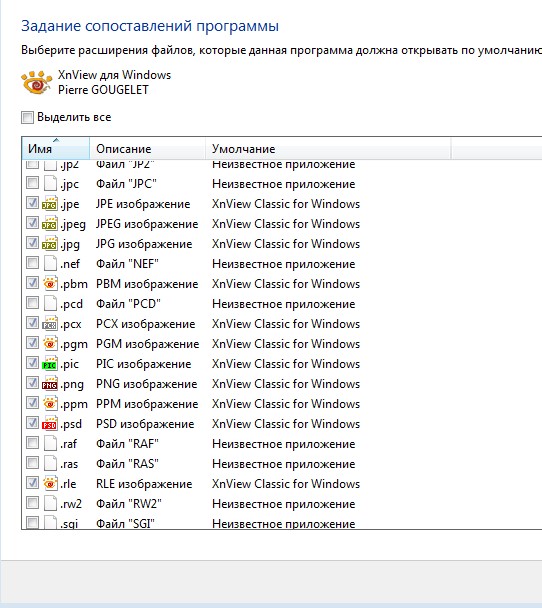This screenshot has width=542, height=608.
Task: Select 'Файл "RAF"' description text
Action: pyautogui.click(x=127, y=444)
